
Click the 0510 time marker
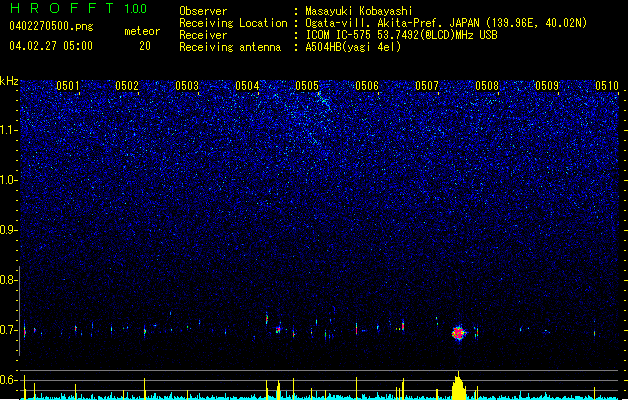click(x=607, y=86)
